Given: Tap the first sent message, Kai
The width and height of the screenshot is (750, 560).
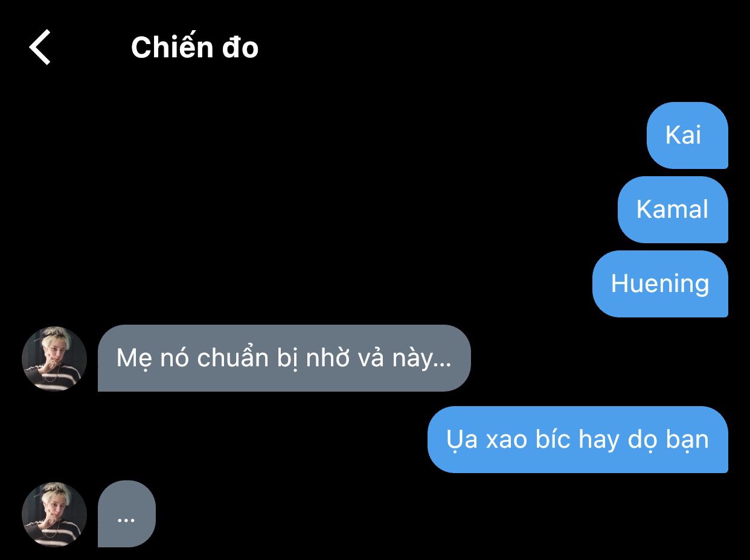Looking at the screenshot, I should click(687, 135).
